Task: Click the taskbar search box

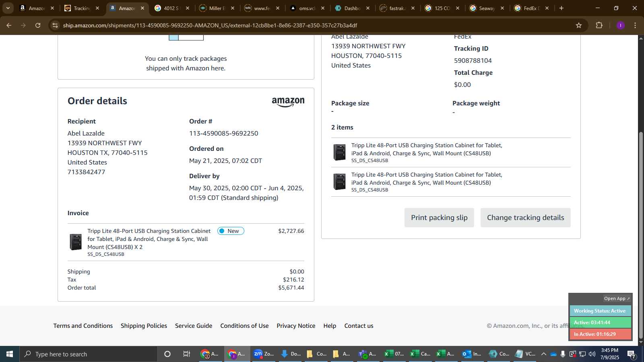Action: tap(89, 354)
